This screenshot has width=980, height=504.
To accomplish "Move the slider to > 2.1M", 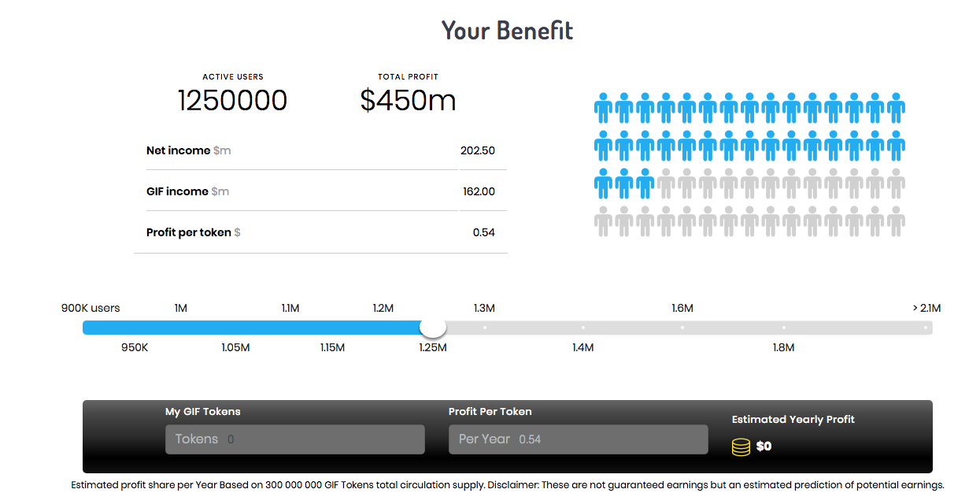I will [x=926, y=328].
